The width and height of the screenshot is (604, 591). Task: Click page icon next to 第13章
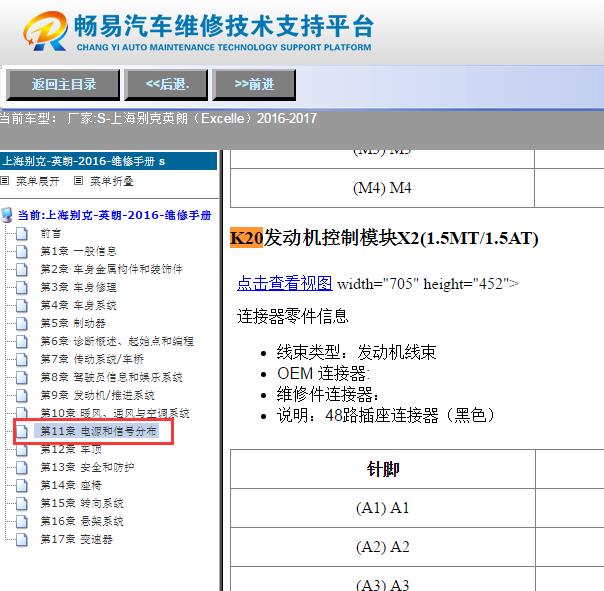(22, 467)
